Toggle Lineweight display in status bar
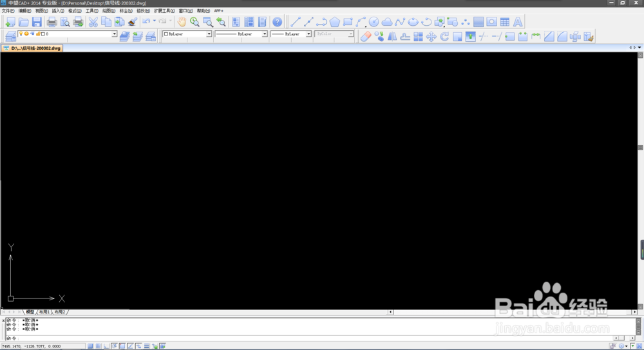 coord(147,346)
